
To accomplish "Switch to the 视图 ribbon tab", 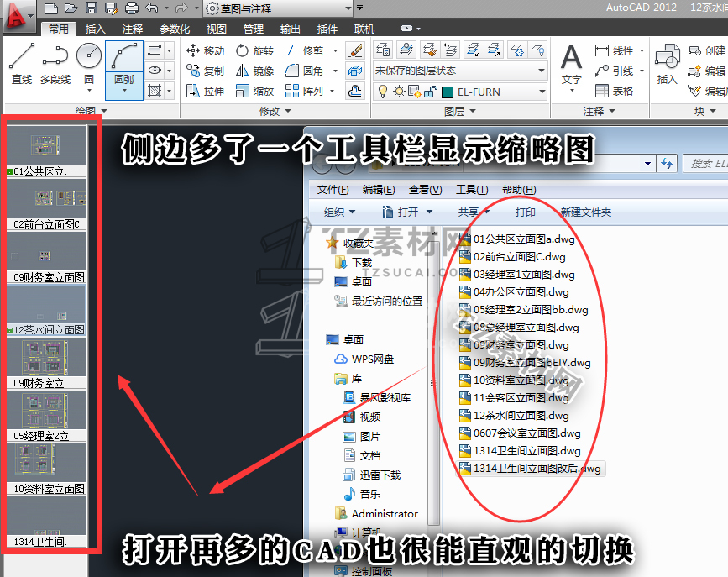I will coord(217,29).
